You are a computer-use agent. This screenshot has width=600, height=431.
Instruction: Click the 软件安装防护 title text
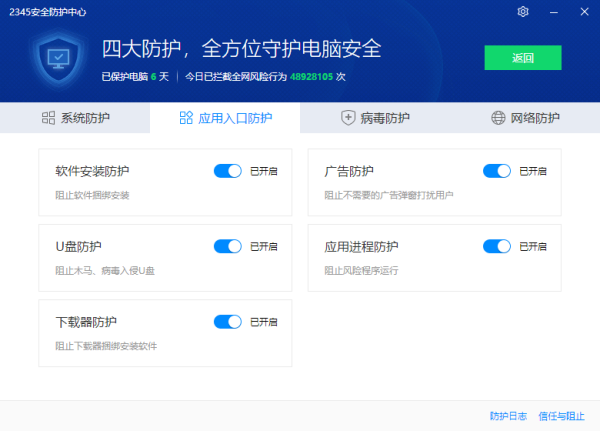point(92,171)
